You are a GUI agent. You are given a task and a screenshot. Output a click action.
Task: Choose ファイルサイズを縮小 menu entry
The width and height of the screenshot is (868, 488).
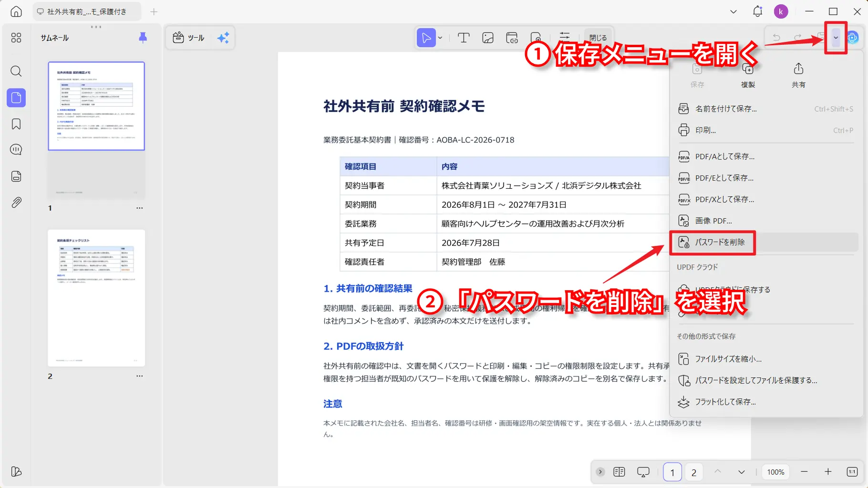coord(765,359)
